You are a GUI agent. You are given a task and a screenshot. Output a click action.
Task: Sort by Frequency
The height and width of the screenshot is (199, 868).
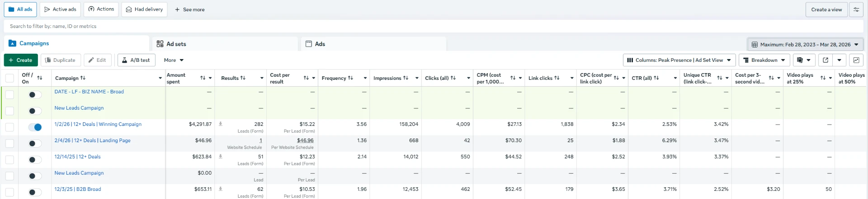point(350,78)
